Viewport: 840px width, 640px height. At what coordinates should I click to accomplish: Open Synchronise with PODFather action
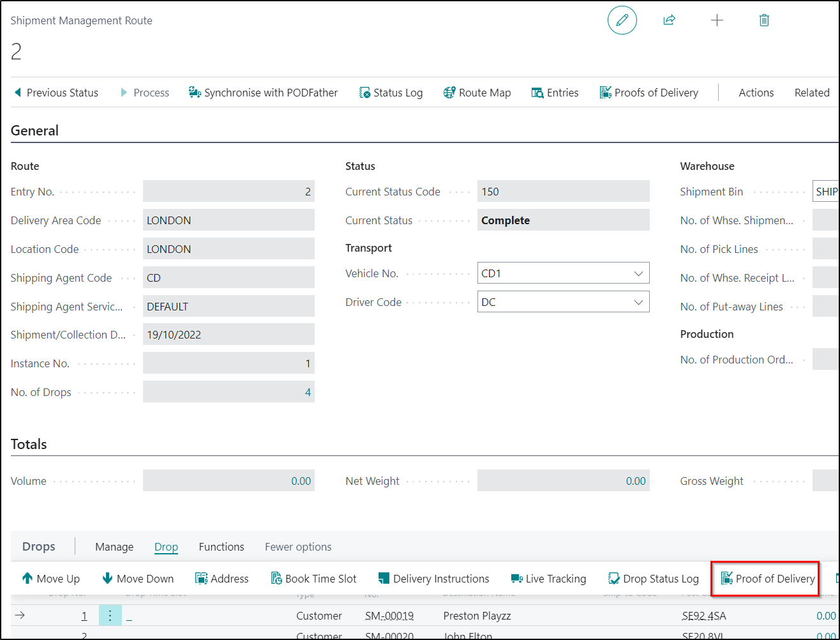(263, 93)
